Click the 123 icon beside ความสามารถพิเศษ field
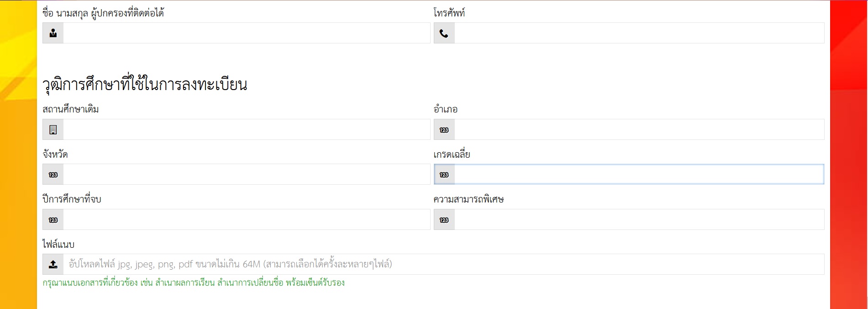Screen dimensions: 868x309 pos(444,220)
